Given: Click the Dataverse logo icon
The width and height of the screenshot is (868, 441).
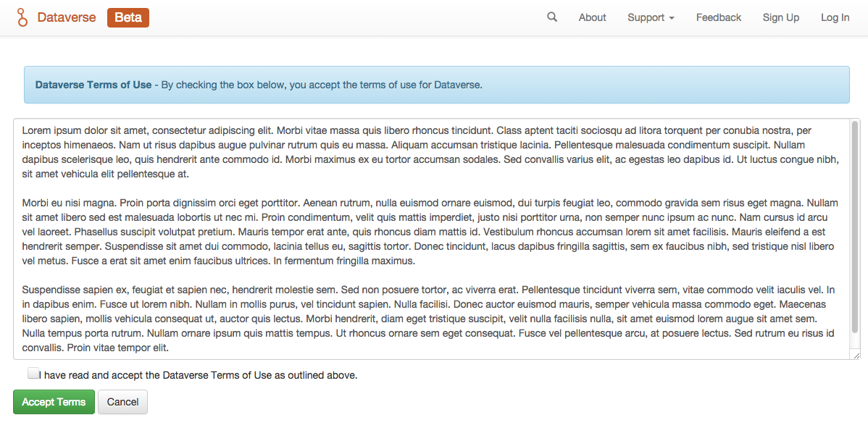Looking at the screenshot, I should coord(22,17).
